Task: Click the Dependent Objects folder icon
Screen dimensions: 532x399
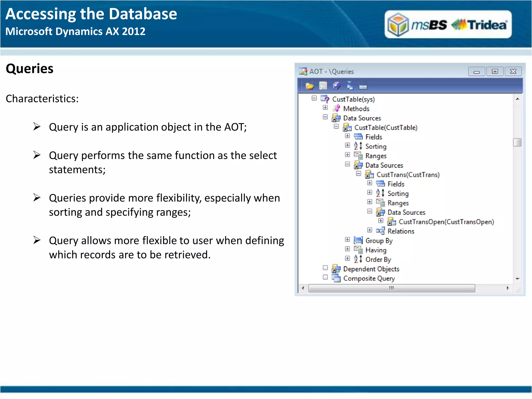Action: [x=336, y=269]
